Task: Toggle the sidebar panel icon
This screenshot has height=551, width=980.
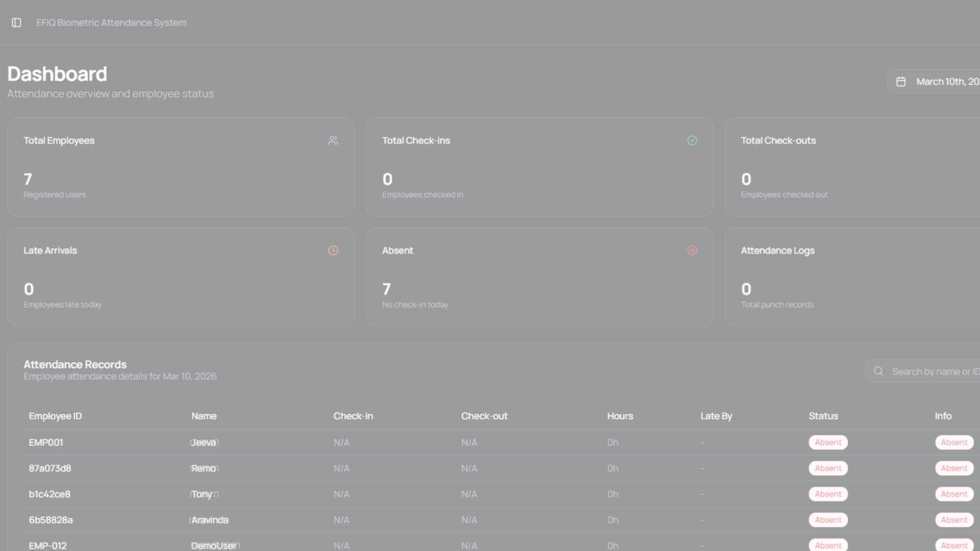Action: [x=16, y=22]
